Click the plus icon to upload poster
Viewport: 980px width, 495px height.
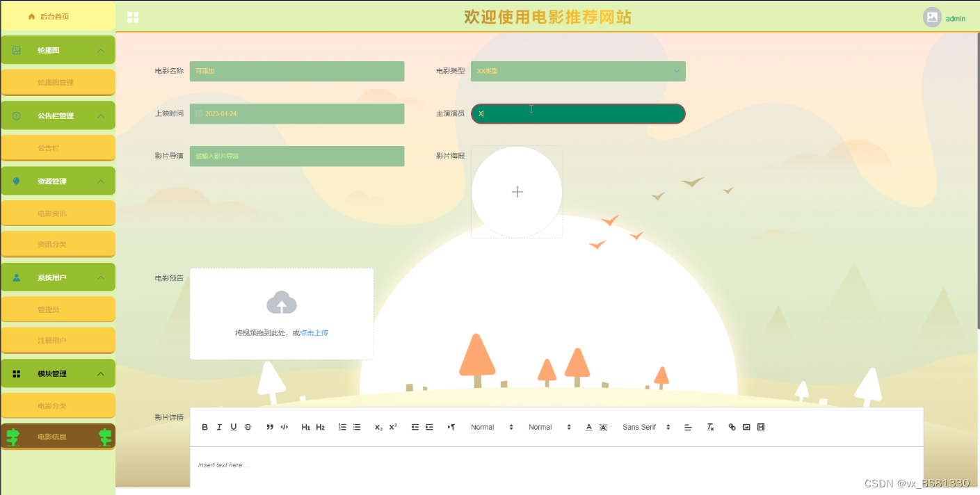pyautogui.click(x=517, y=192)
